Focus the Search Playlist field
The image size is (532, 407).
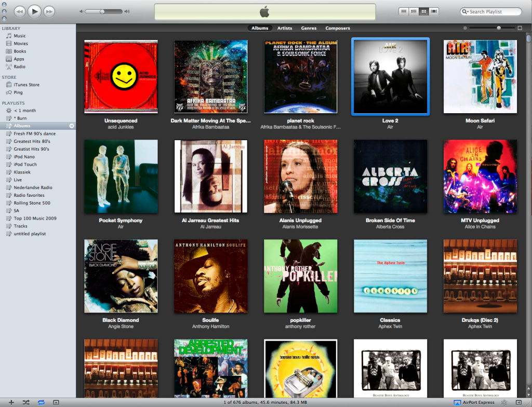point(490,11)
